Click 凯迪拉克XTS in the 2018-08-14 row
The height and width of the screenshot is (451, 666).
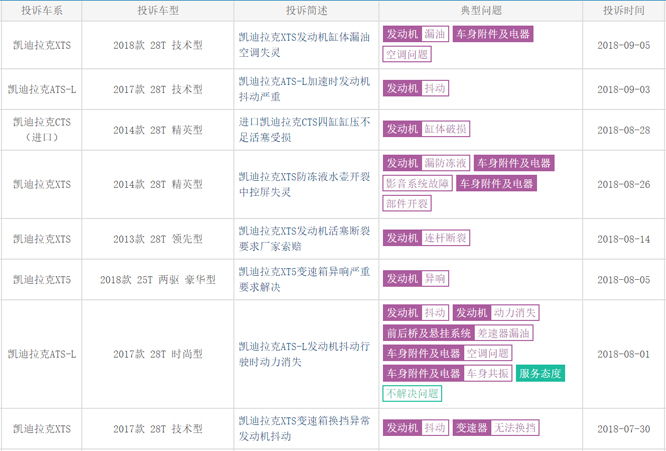coord(42,239)
